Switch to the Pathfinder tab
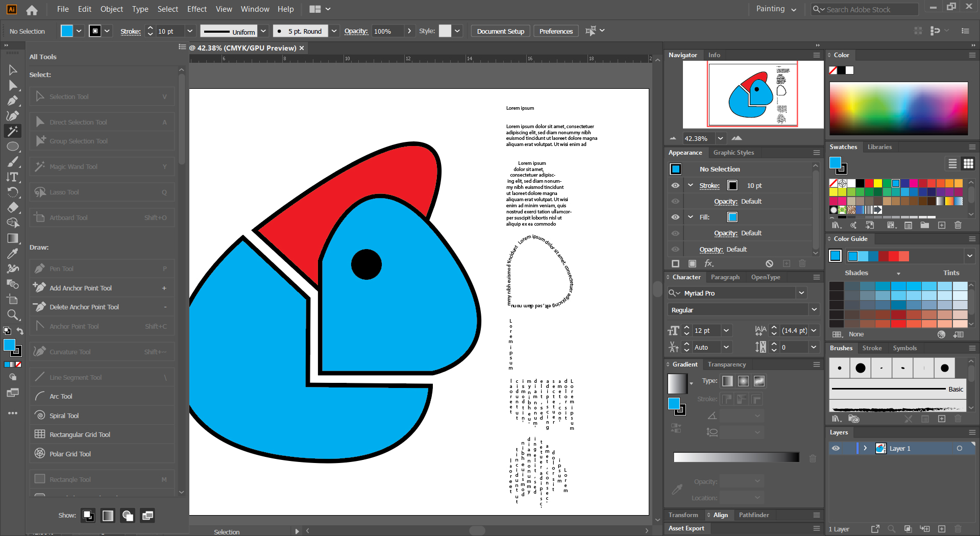This screenshot has height=536, width=980. (x=753, y=515)
